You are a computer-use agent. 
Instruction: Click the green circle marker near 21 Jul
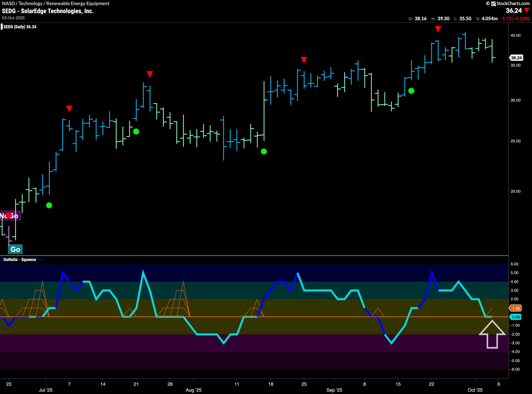tap(136, 131)
